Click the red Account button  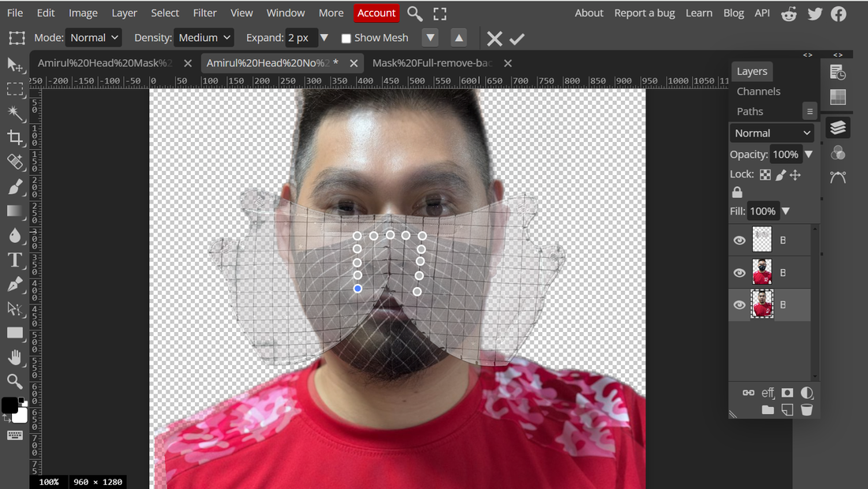click(x=376, y=13)
